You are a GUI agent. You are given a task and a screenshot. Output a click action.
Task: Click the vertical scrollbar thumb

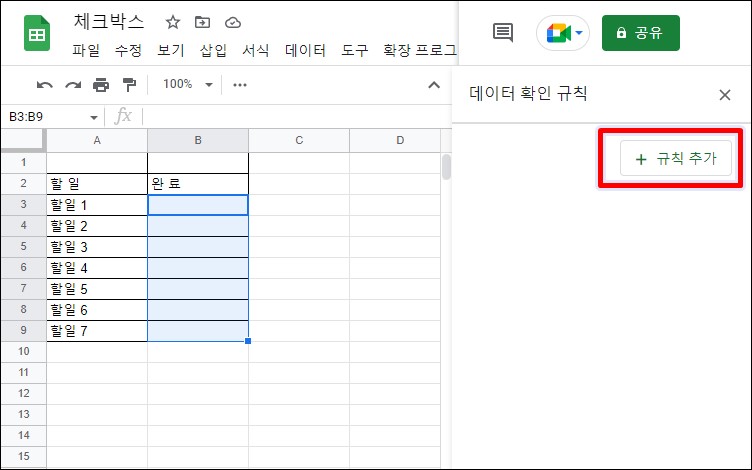coord(446,166)
